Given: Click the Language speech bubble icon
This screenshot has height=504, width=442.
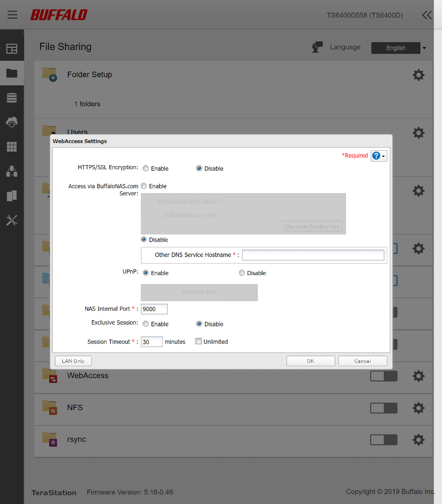Looking at the screenshot, I should click(317, 47).
